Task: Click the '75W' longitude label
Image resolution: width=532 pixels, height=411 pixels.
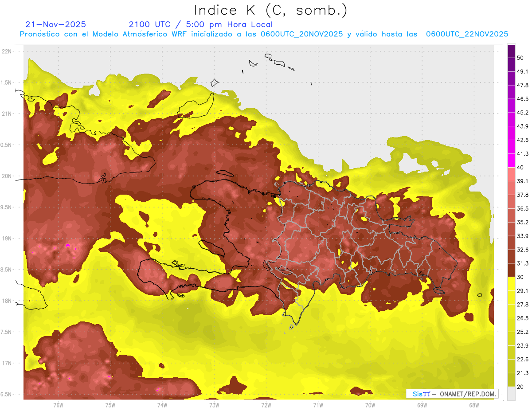Action: 110,405
